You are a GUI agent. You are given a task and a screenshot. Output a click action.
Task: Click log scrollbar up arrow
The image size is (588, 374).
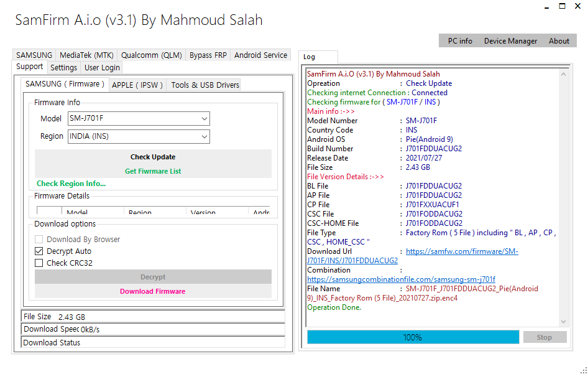[563, 74]
